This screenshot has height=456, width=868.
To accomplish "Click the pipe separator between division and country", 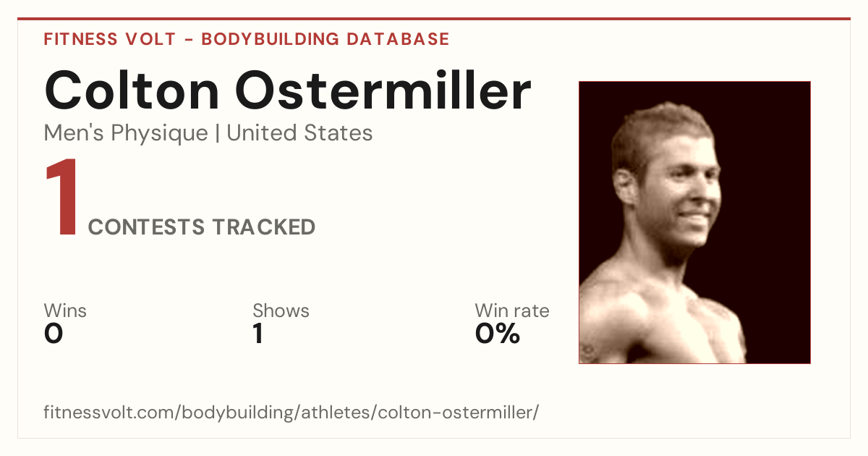I will 218,134.
